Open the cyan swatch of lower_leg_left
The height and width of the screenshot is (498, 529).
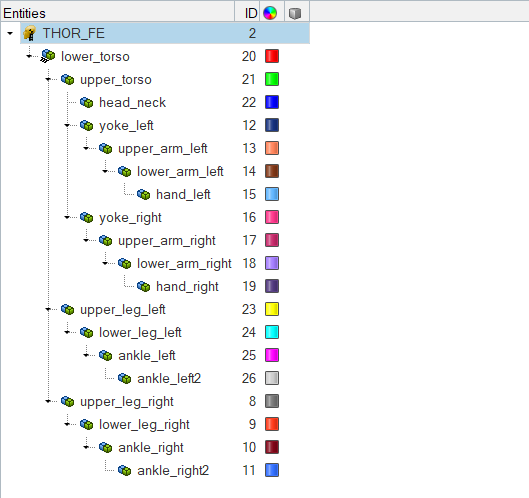pyautogui.click(x=272, y=332)
